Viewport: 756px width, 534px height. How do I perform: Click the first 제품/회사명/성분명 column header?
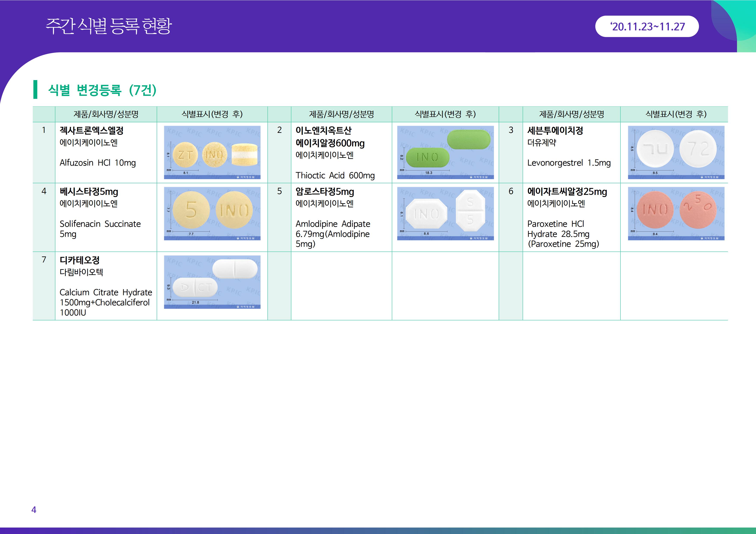click(x=106, y=114)
